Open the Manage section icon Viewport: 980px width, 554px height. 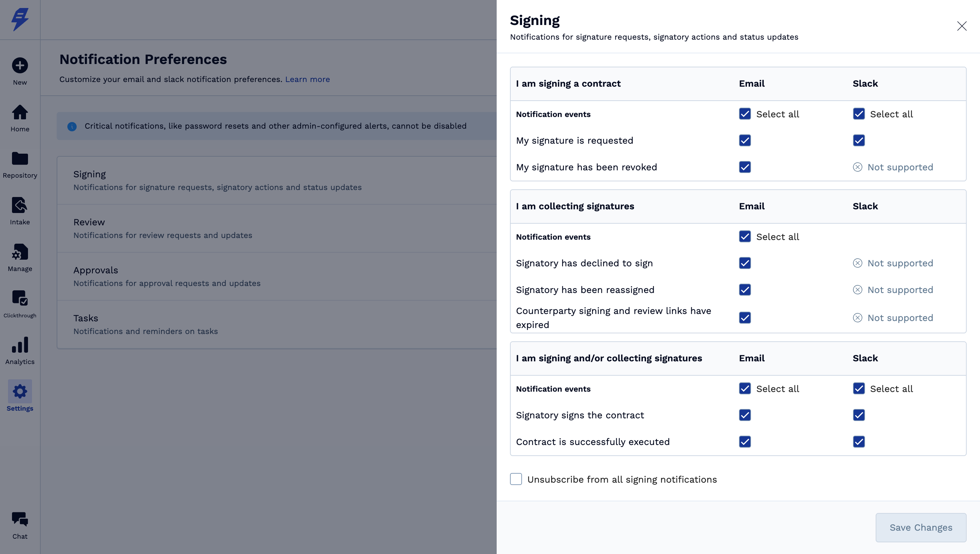(20, 252)
